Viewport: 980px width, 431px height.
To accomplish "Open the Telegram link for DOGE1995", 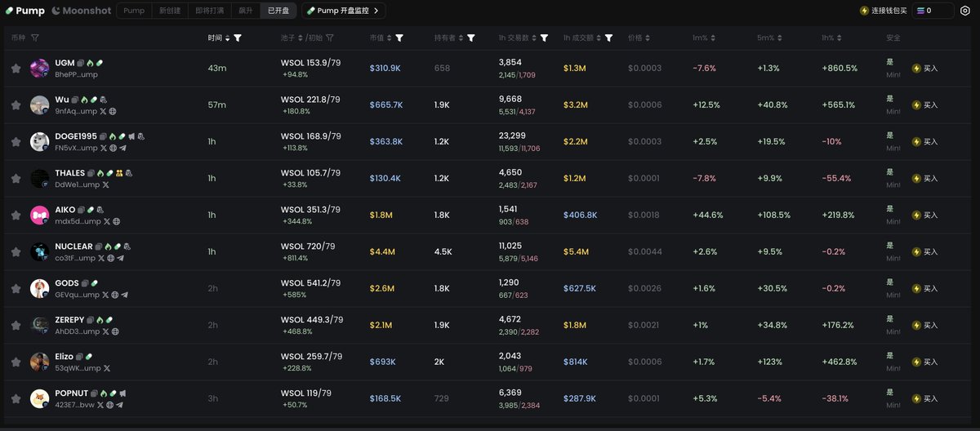I will coord(123,149).
